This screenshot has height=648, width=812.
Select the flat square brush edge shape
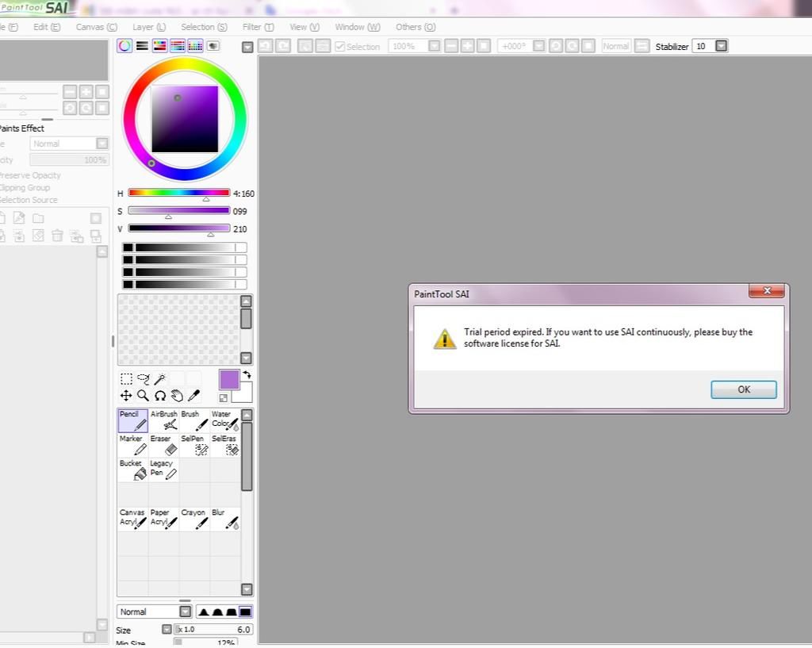point(246,612)
